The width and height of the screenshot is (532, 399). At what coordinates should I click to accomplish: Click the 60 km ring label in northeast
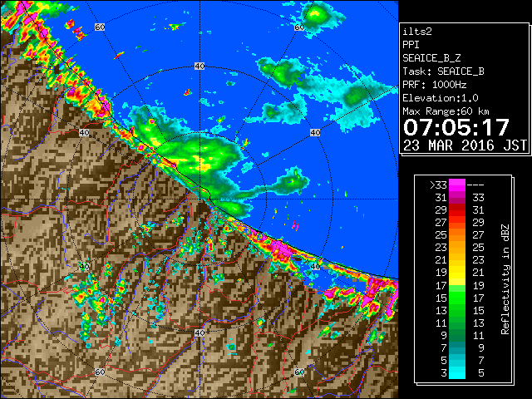[x=299, y=27]
